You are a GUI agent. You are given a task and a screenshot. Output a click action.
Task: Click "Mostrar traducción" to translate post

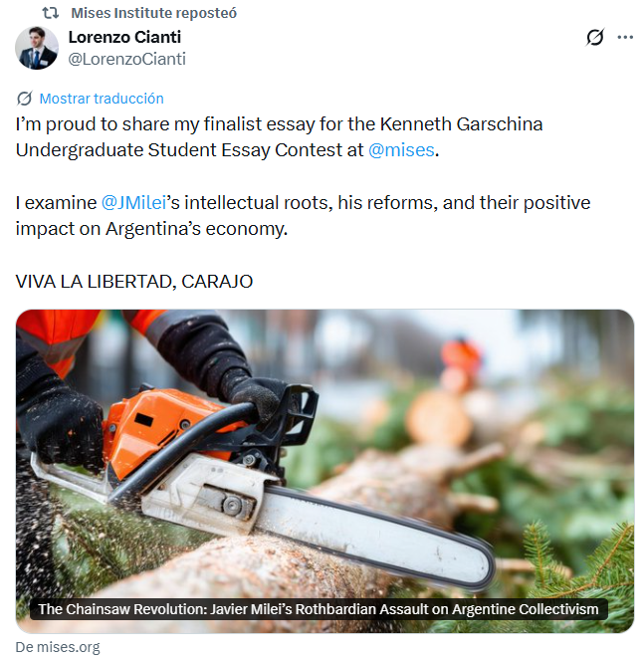pos(102,99)
